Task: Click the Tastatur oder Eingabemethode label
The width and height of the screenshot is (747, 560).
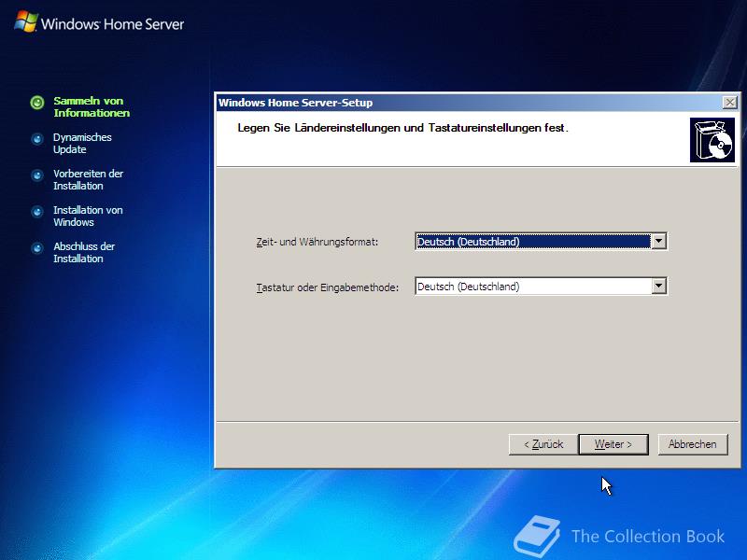Action: coord(328,287)
